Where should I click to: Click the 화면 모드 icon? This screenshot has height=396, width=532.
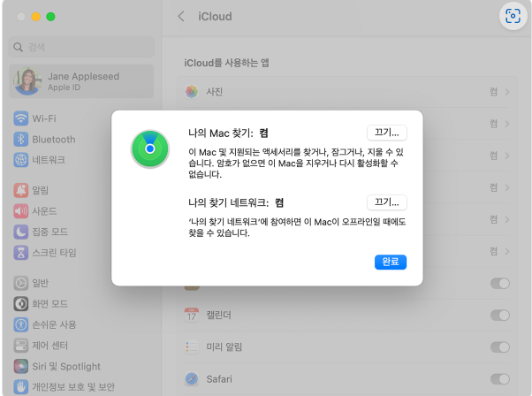[x=20, y=304]
